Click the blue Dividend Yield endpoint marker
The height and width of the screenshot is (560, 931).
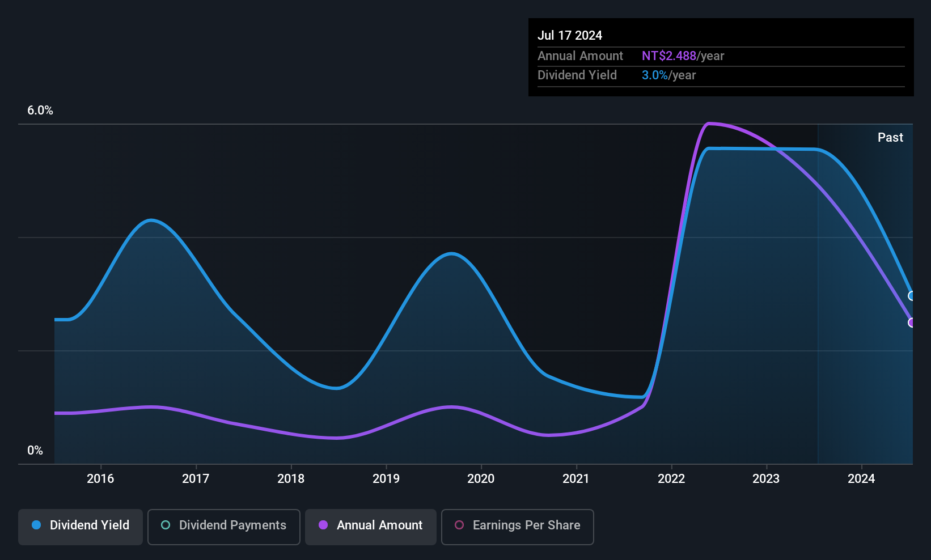[912, 296]
